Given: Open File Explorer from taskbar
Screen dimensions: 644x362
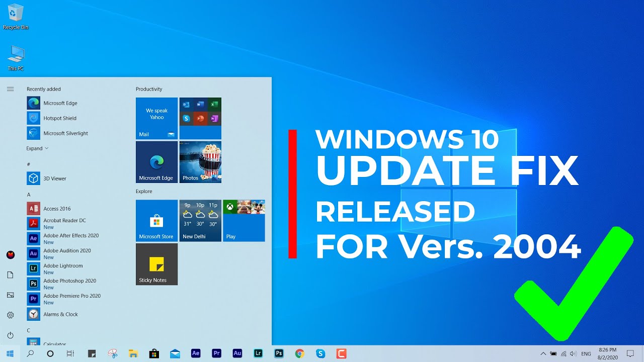Looking at the screenshot, I should [x=133, y=353].
